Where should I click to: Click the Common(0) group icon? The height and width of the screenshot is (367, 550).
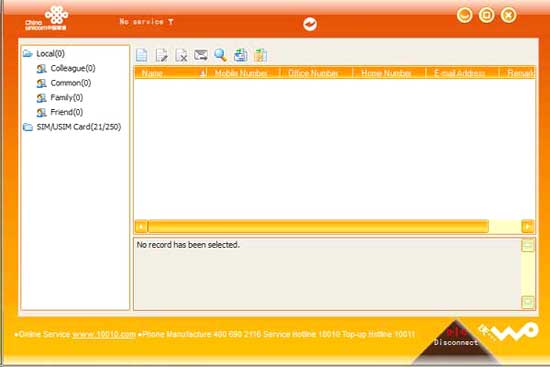41,83
